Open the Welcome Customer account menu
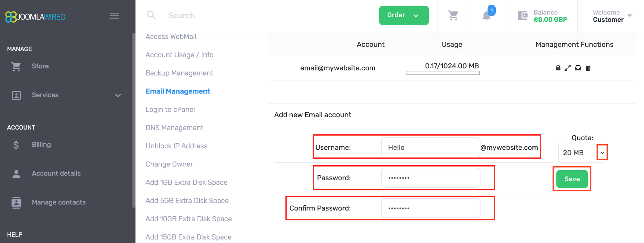 point(612,16)
